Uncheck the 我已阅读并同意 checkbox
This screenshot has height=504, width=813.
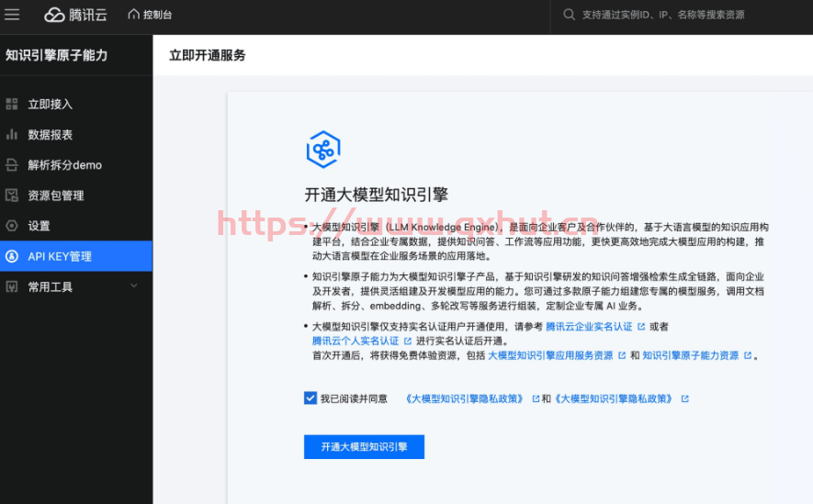[310, 398]
